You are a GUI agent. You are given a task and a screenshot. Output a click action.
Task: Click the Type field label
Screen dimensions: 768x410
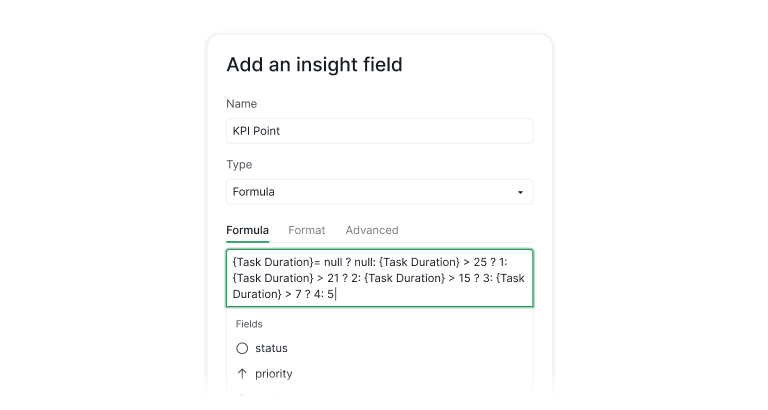(239, 165)
